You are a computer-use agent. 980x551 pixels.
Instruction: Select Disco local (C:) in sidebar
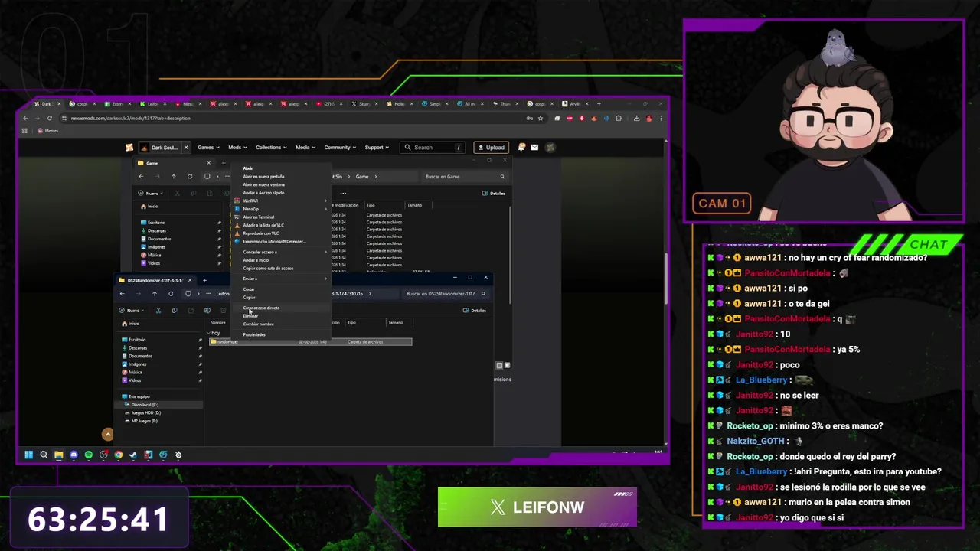click(159, 405)
